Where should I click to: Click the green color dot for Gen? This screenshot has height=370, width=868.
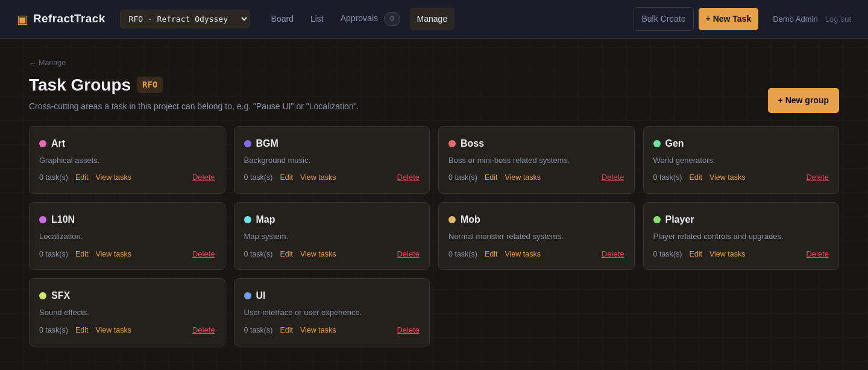pyautogui.click(x=657, y=144)
